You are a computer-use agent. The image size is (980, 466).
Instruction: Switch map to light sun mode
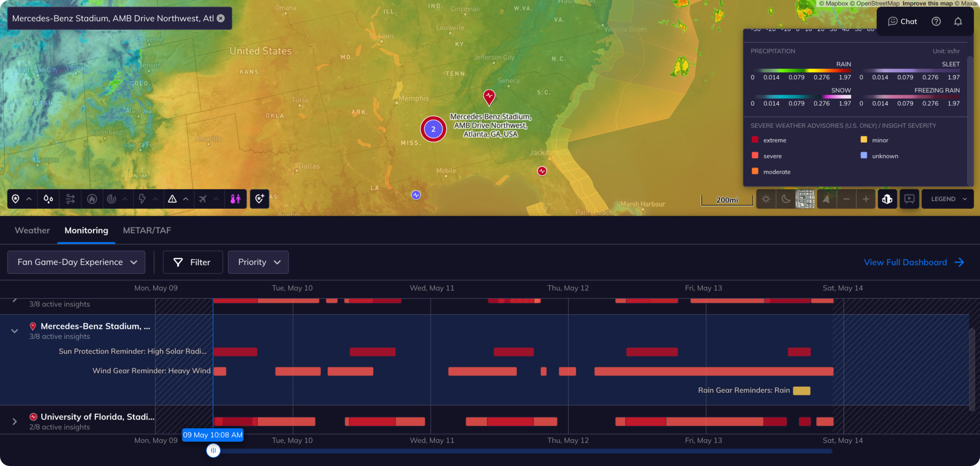tap(766, 199)
